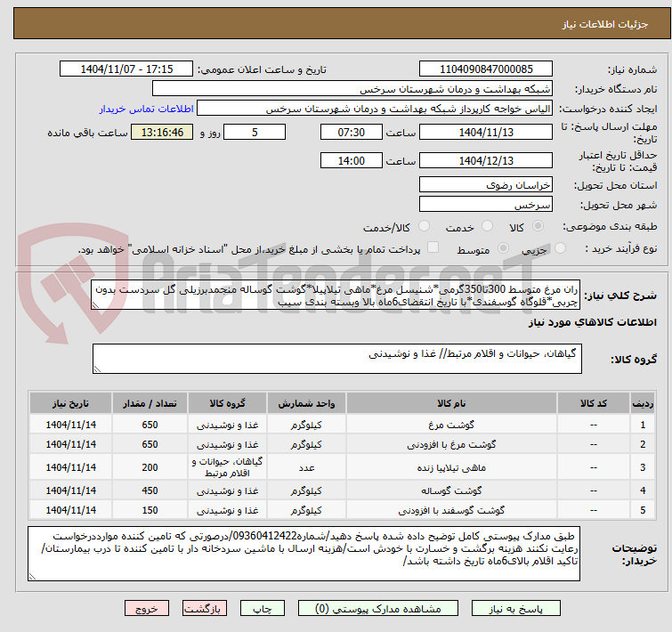This screenshot has height=632, width=672.
Task: Click quantity 200 in tilapia row
Action: pos(150,467)
